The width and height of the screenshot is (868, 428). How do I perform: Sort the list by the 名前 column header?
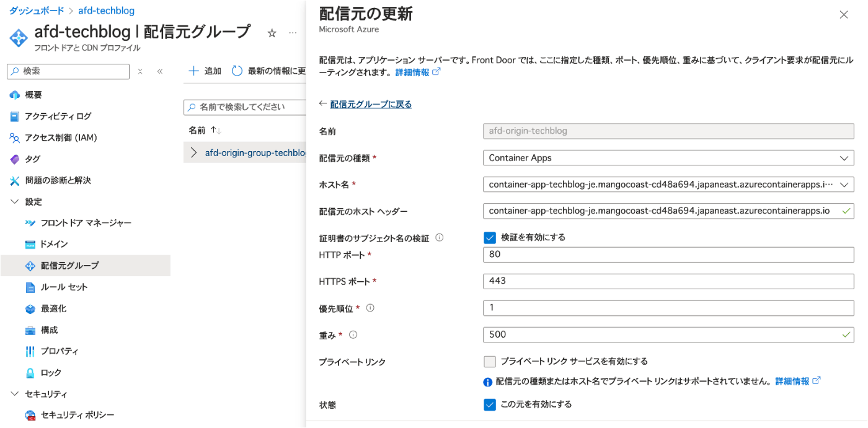pyautogui.click(x=205, y=131)
